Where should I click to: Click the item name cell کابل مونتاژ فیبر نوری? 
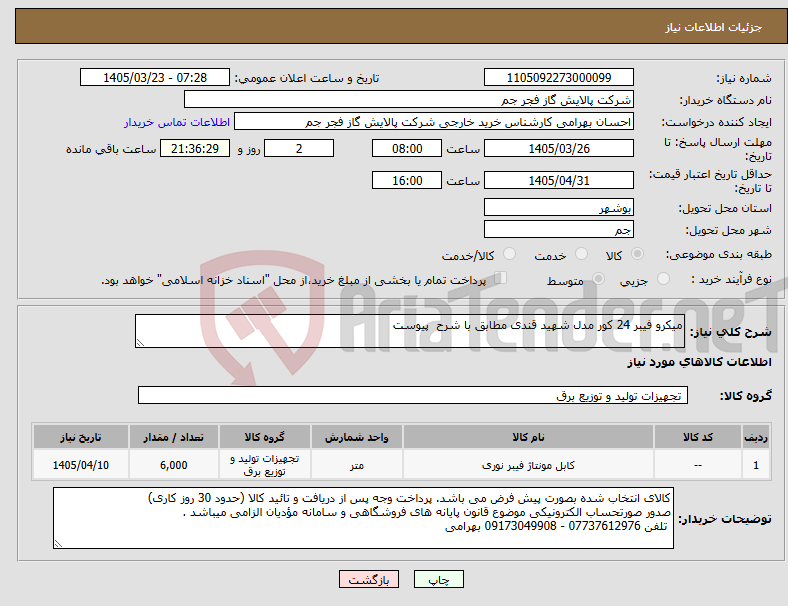coord(528,465)
